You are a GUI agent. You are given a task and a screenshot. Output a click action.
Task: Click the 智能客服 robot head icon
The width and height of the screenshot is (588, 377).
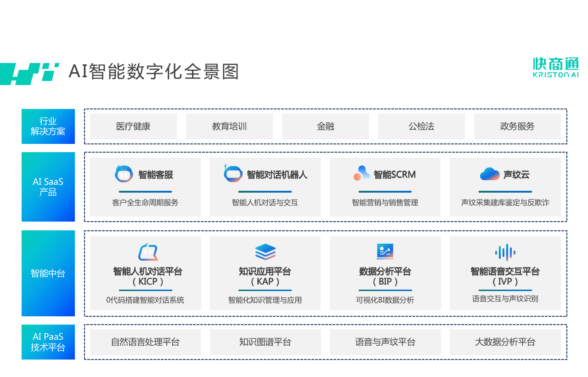[x=124, y=174]
